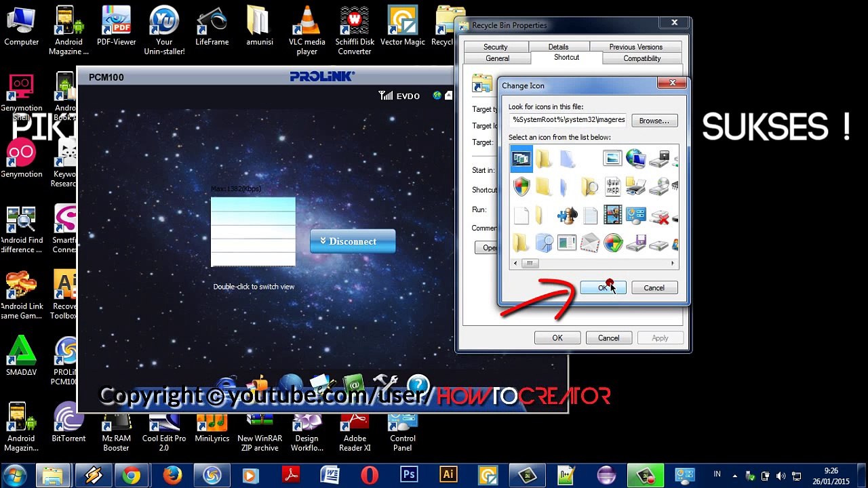Click the EVDO signal strength indicator
Screen dimensions: 868x488
pyautogui.click(x=399, y=96)
